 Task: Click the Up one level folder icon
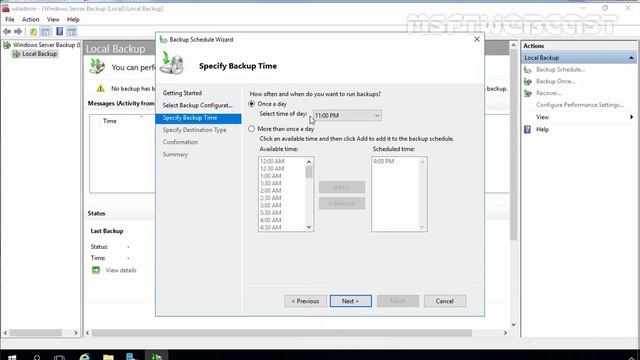33,31
